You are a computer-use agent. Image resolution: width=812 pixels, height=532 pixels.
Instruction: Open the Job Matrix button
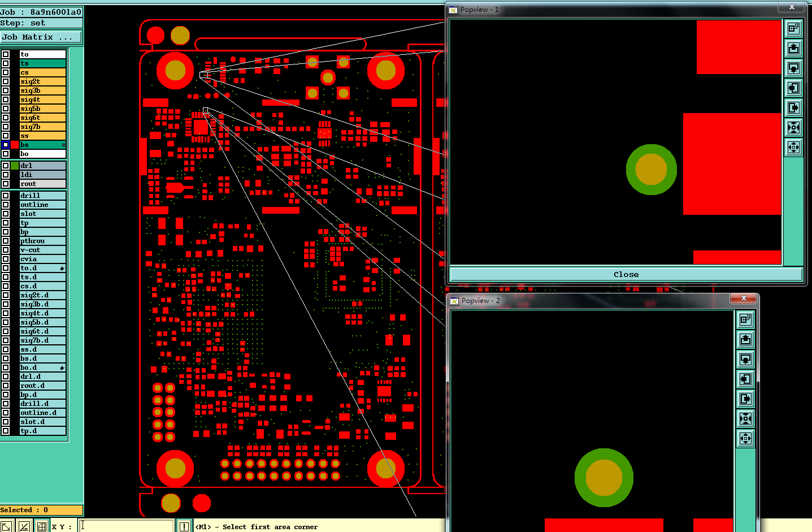coord(41,37)
